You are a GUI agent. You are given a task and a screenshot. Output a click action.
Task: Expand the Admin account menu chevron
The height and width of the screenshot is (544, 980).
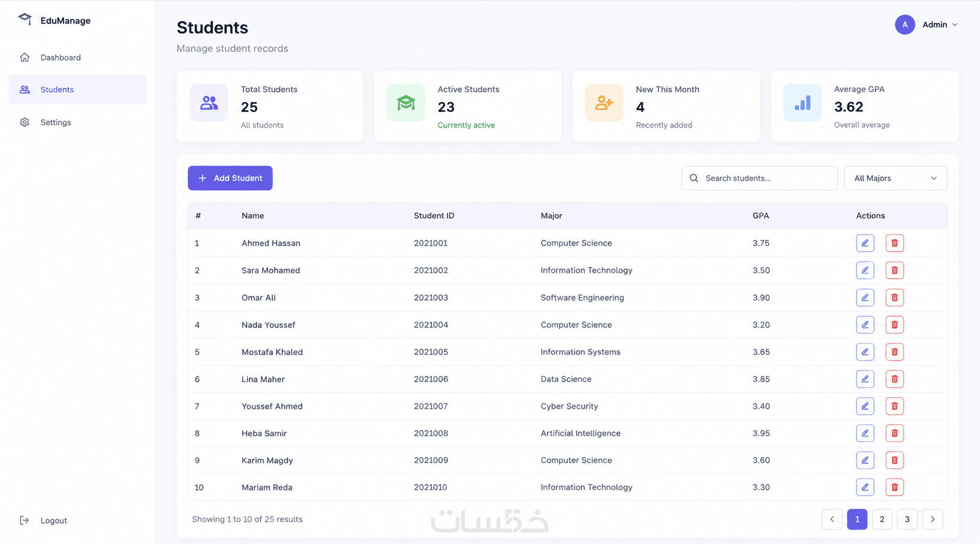click(955, 24)
